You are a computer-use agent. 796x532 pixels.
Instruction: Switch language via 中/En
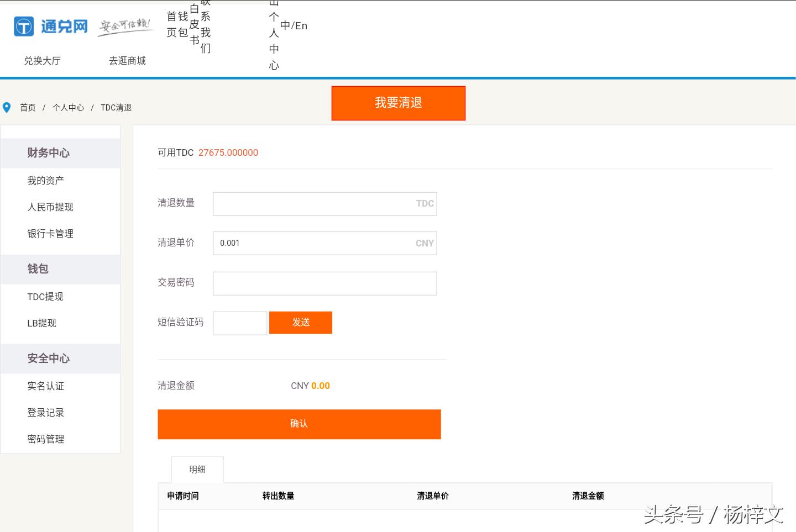(x=294, y=25)
